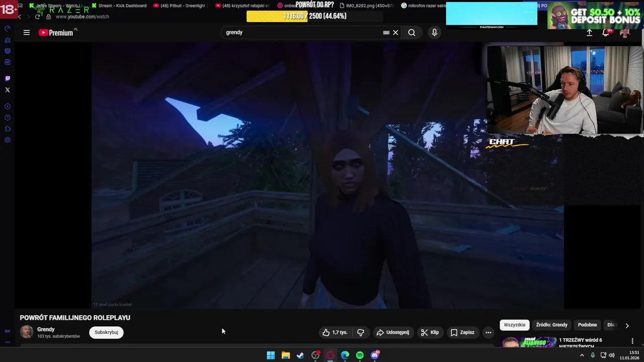This screenshot has width=644, height=362.
Task: Go back with the browser back arrow
Action: tap(20, 17)
